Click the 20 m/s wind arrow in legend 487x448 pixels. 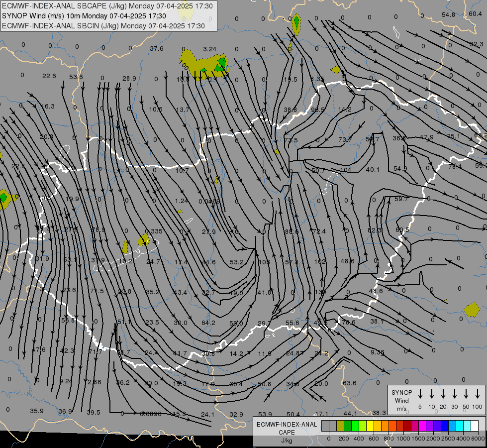point(443,394)
